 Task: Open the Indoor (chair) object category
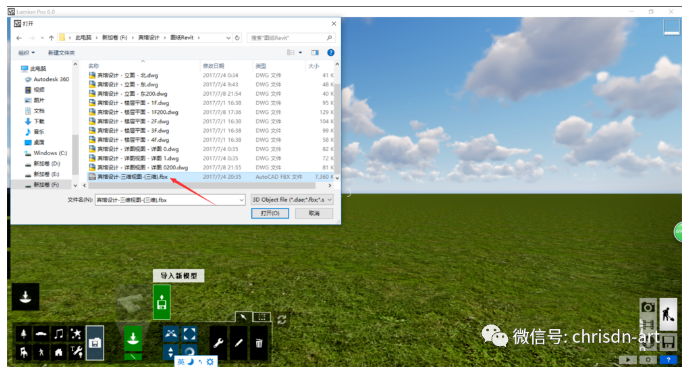[24, 352]
